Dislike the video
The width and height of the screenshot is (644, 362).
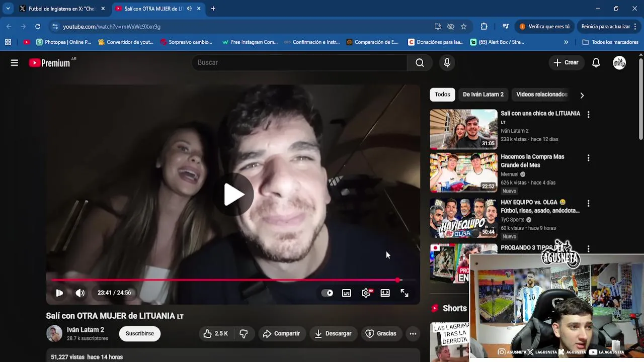[244, 333]
